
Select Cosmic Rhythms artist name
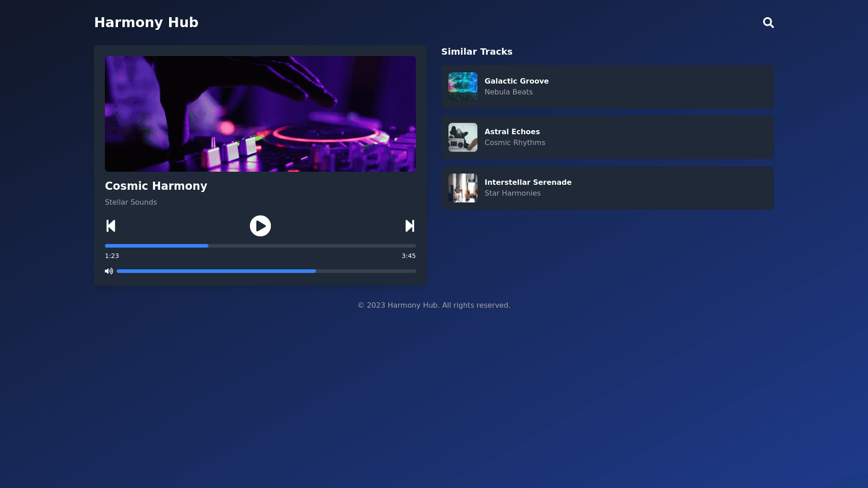tap(514, 143)
